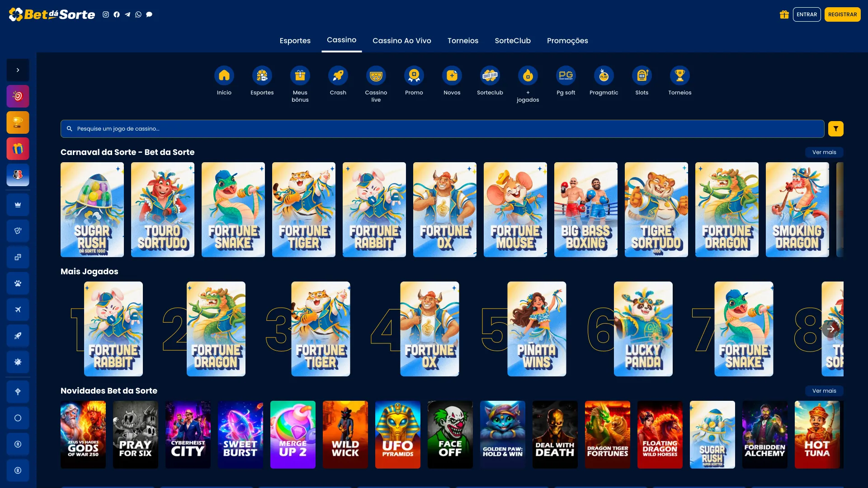This screenshot has height=488, width=868.
Task: Click the ENTRAR login button
Action: (807, 14)
